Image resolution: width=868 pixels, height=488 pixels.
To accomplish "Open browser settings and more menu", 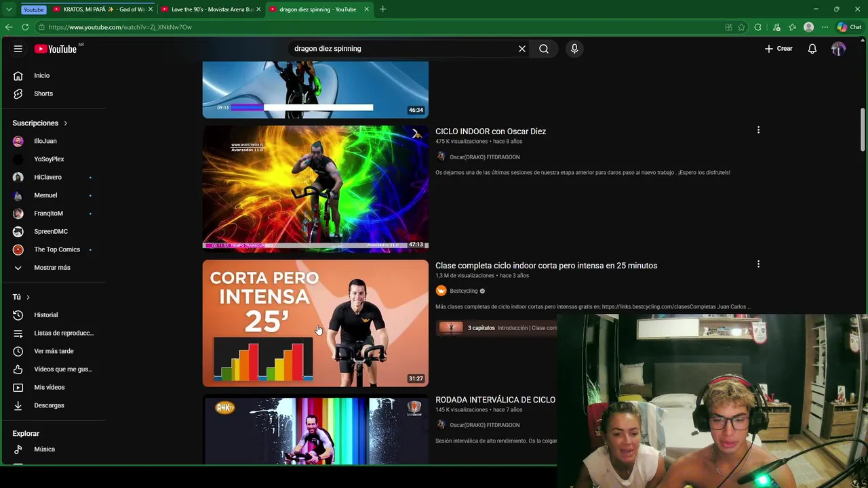I will 825,27.
